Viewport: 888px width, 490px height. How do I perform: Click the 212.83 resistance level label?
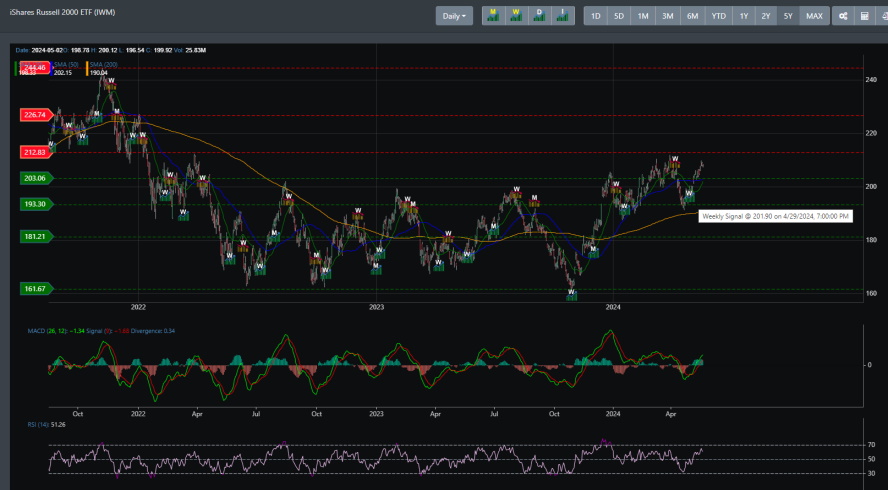click(36, 152)
